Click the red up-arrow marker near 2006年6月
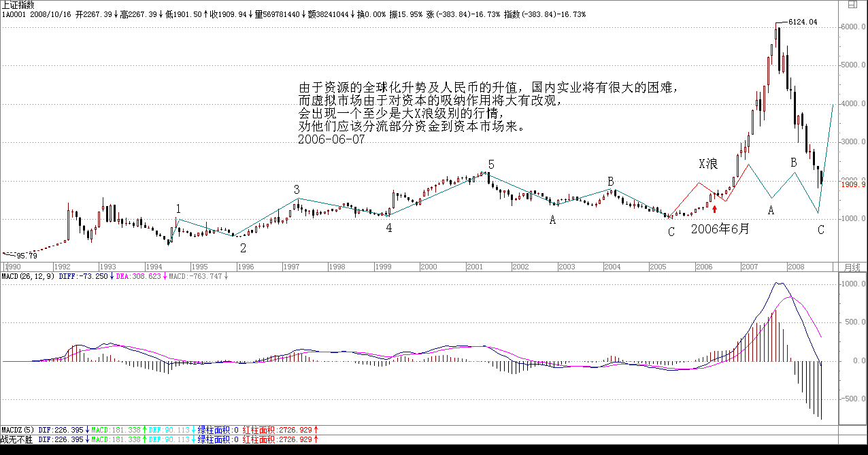 tap(714, 209)
